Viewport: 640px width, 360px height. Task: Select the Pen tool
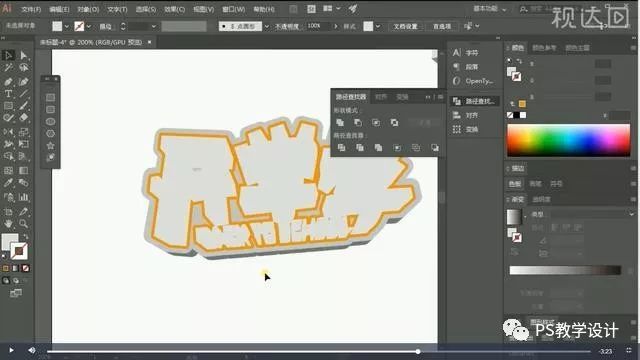coord(8,82)
